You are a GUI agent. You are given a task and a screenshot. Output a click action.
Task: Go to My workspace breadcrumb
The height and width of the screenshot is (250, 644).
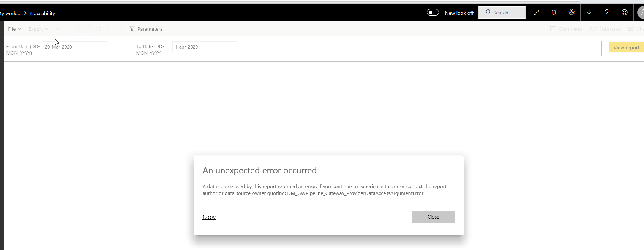pyautogui.click(x=10, y=13)
